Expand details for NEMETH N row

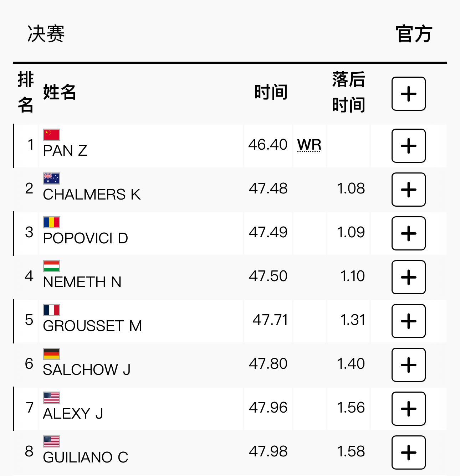point(408,277)
